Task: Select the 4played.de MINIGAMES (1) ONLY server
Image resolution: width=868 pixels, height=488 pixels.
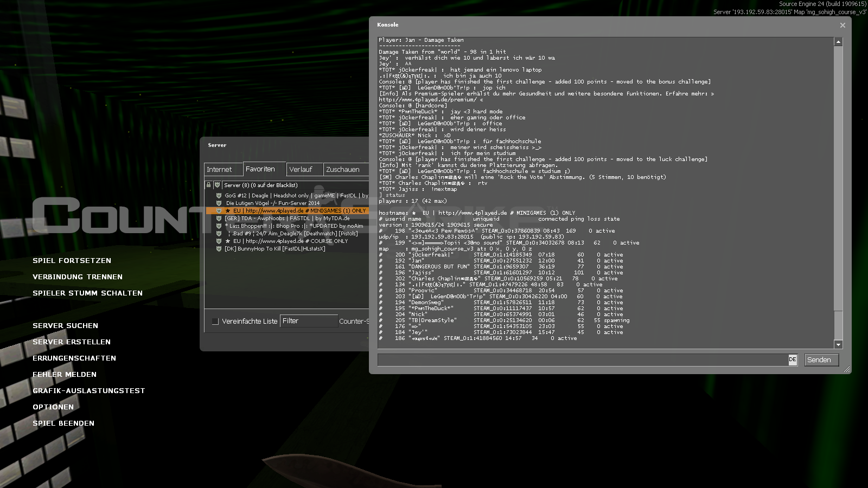Action: 288,211
